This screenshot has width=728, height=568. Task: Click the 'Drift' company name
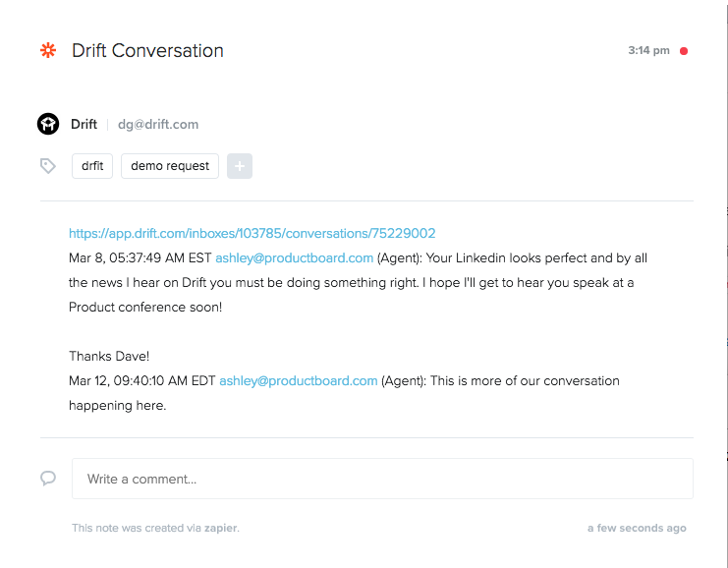[x=84, y=124]
